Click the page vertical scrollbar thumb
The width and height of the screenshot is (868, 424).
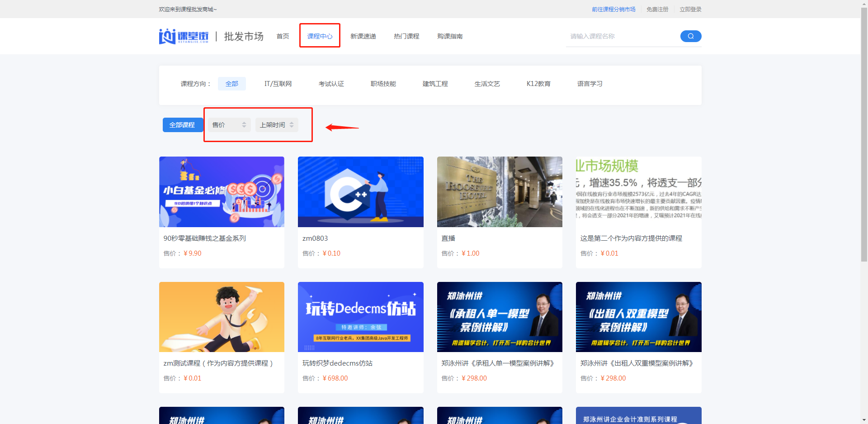coord(864,134)
